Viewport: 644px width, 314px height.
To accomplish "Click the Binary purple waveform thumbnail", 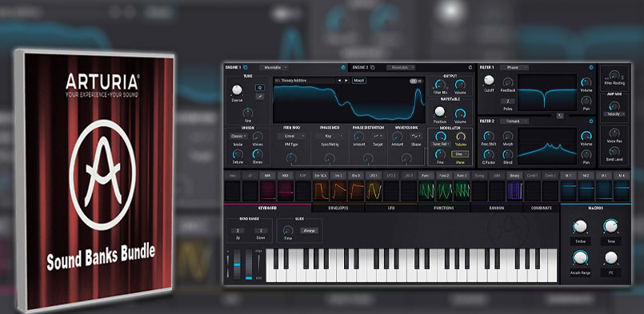I will [514, 191].
